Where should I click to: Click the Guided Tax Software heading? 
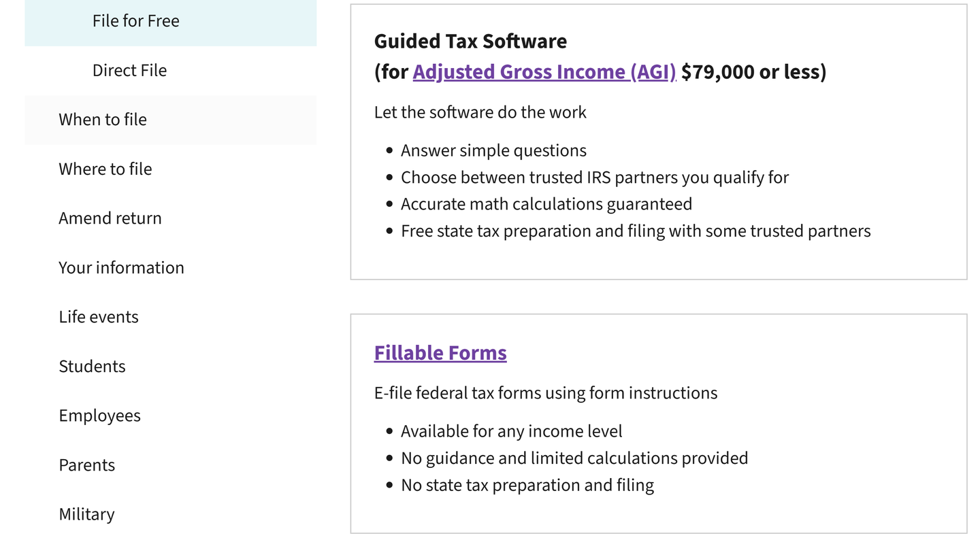coord(470,41)
